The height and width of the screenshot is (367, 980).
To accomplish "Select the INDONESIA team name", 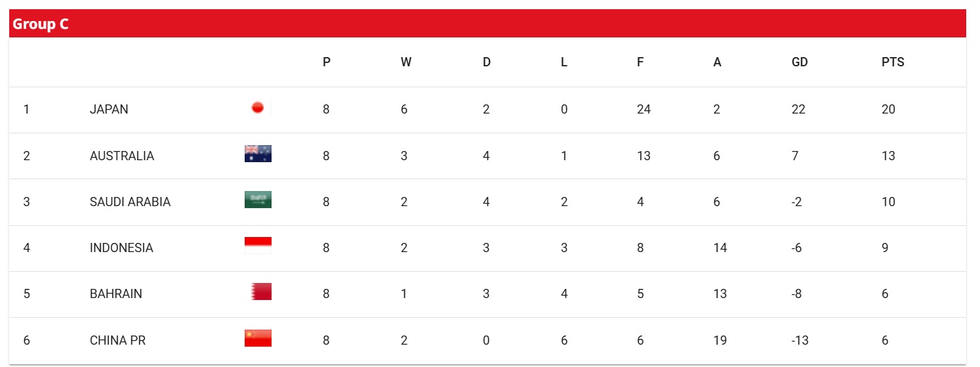I will tap(121, 248).
